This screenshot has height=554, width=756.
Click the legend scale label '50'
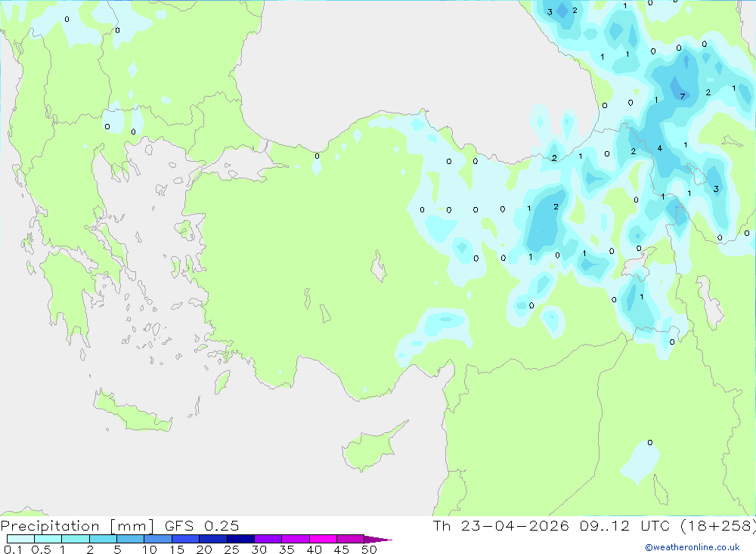[369, 549]
